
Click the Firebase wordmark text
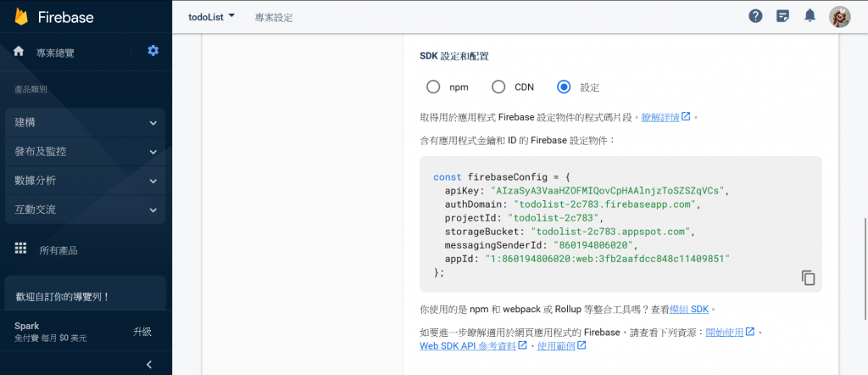click(66, 17)
